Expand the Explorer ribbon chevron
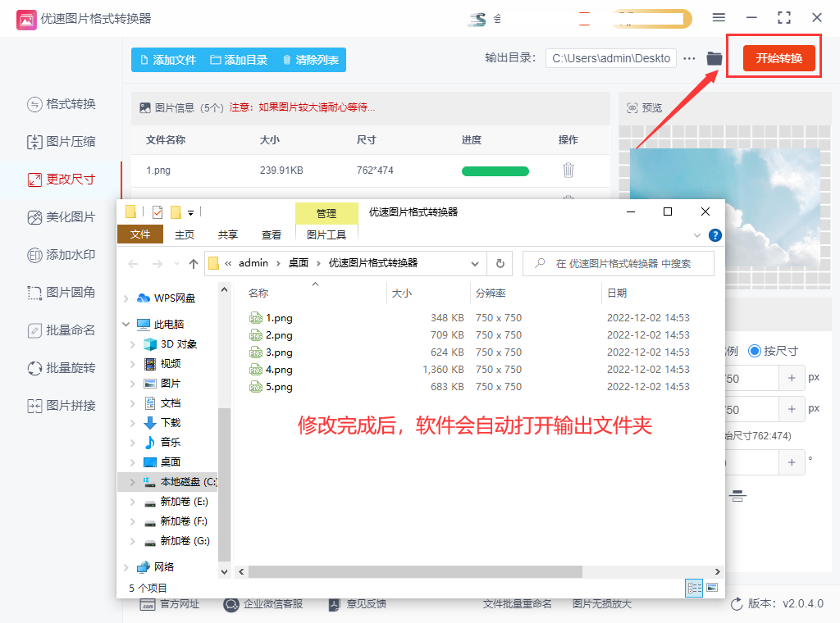This screenshot has height=623, width=840. click(697, 235)
